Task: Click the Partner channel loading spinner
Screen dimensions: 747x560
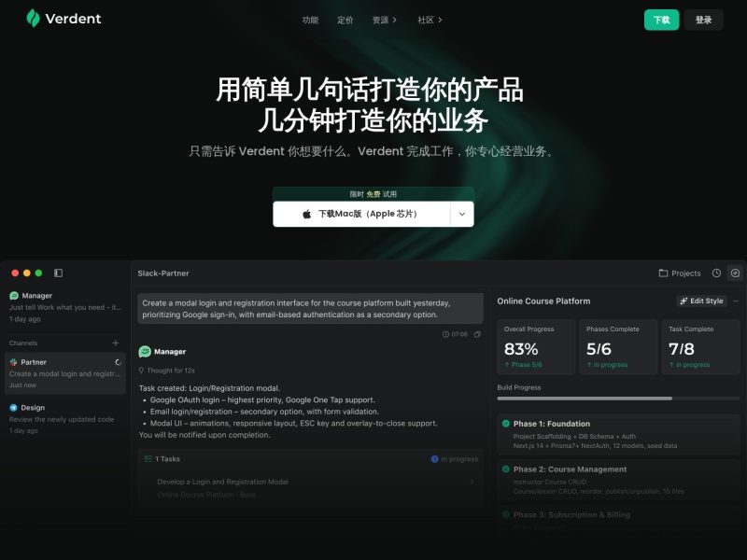Action: coord(119,362)
